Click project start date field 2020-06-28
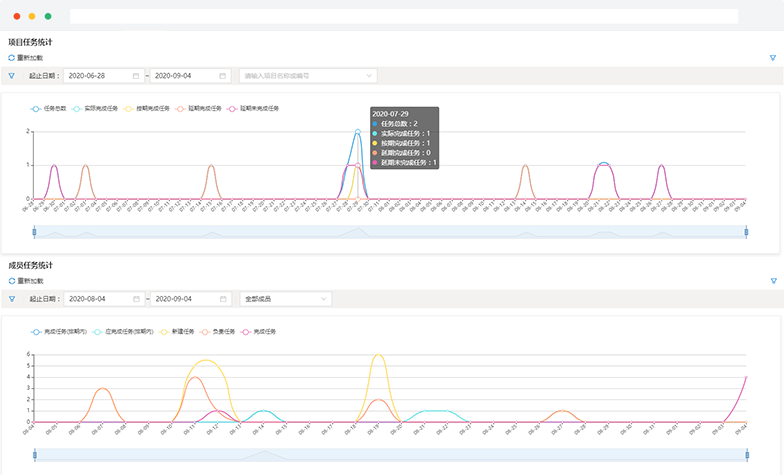Screen dimensions: 784x475 coord(104,76)
